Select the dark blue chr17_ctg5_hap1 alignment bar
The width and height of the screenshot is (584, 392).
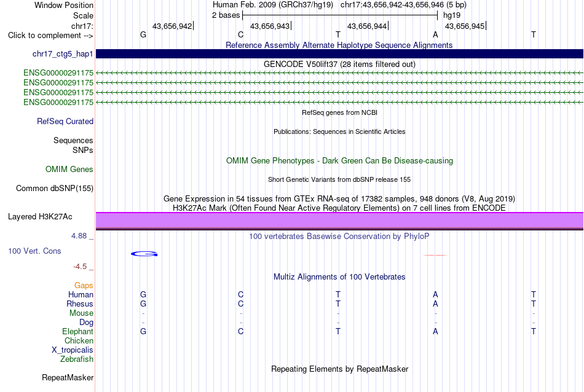339,53
